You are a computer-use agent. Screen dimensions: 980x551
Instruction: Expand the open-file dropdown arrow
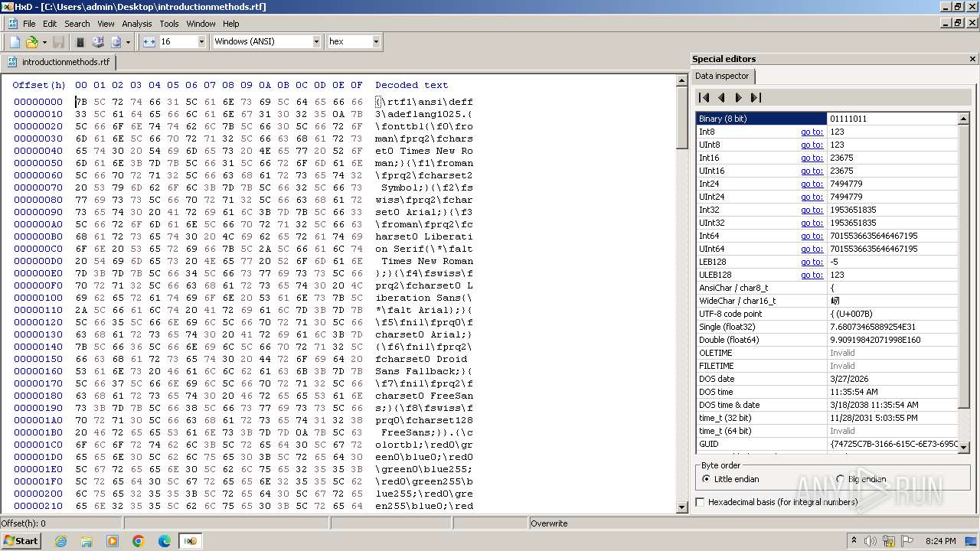point(44,42)
